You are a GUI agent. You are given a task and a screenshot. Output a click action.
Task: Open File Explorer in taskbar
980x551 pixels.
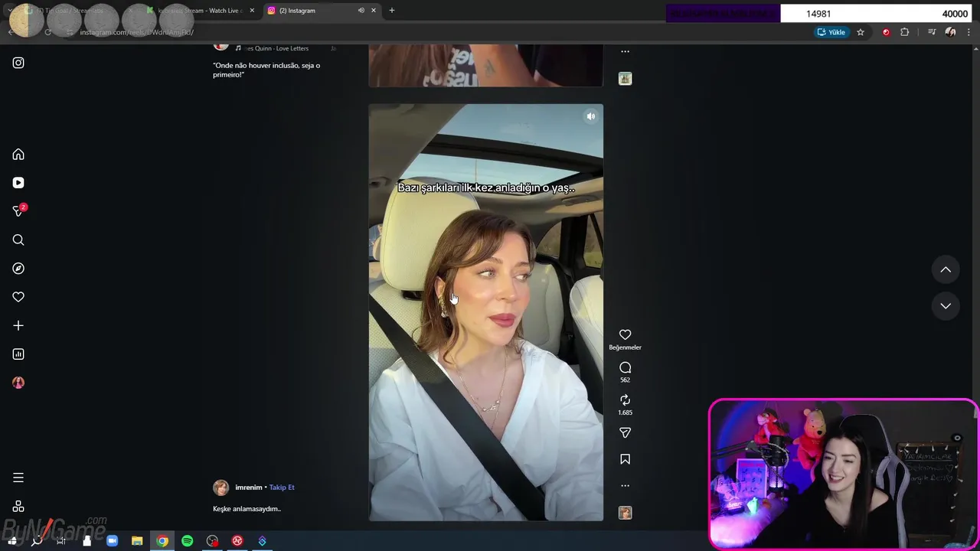coord(137,541)
